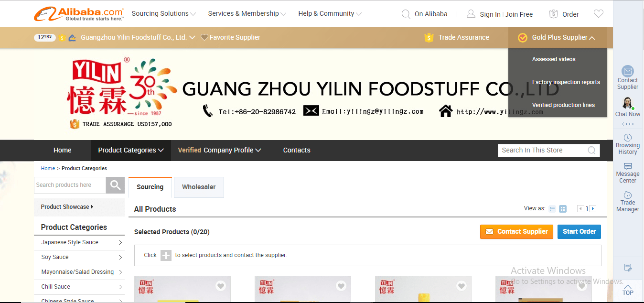Click the Join Free link

pos(519,14)
